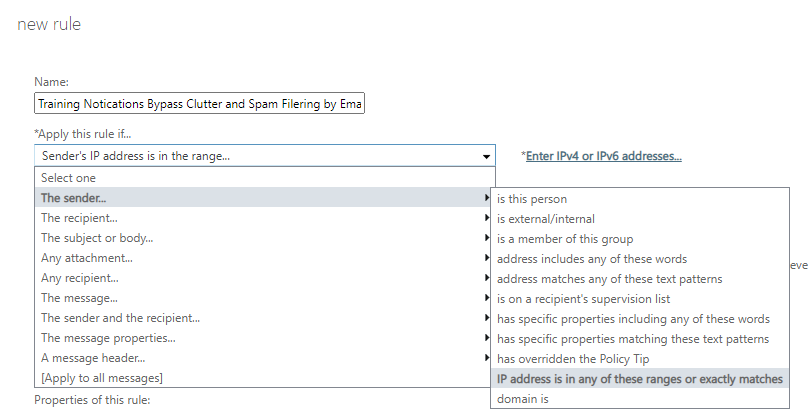
Task: Expand The recipient... submenu arrow
Action: (486, 218)
